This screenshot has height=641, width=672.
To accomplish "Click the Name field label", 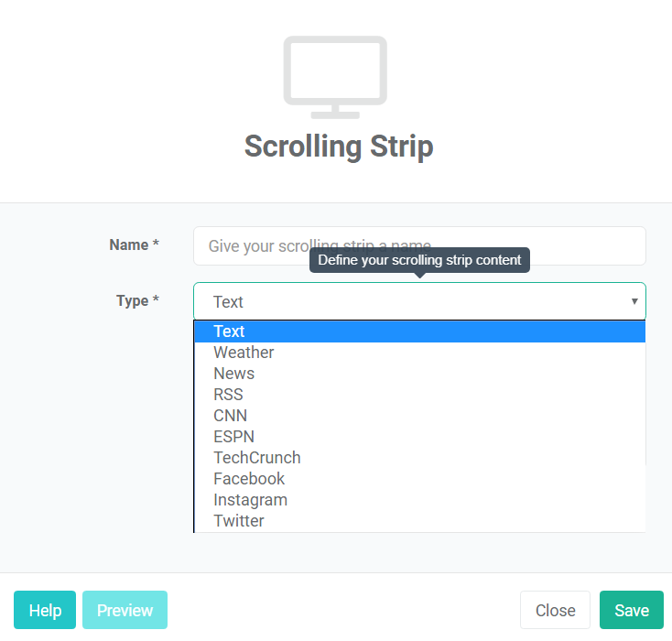I will pos(134,244).
